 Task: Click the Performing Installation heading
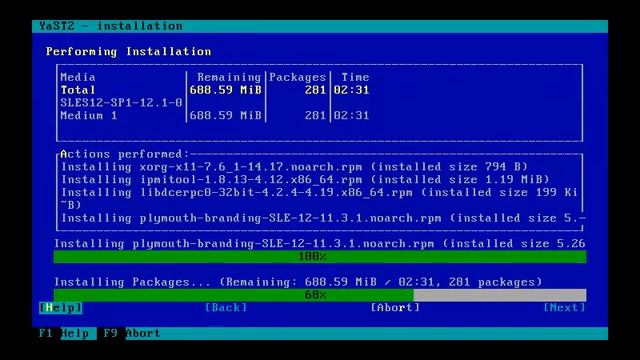(x=129, y=51)
